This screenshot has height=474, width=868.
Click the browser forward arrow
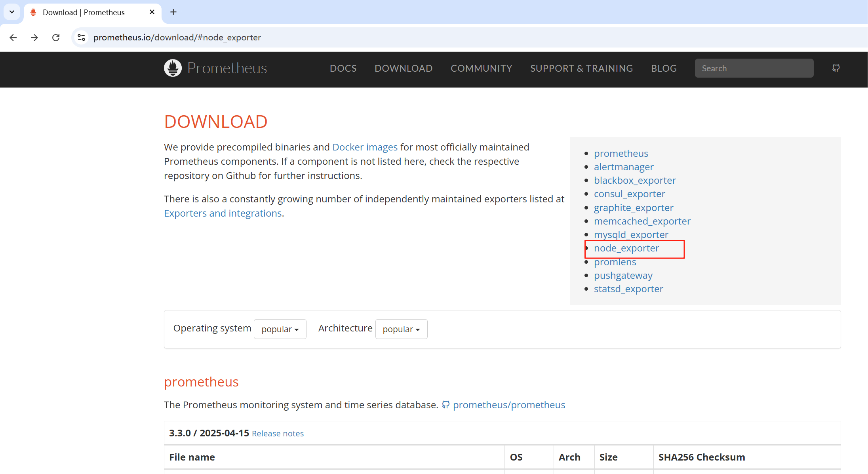click(x=34, y=37)
